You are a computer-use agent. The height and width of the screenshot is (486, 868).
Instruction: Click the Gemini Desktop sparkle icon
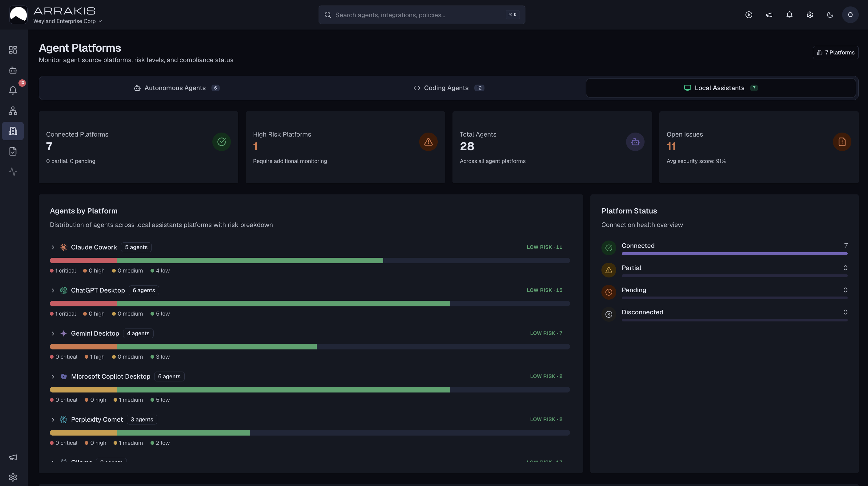tap(64, 333)
